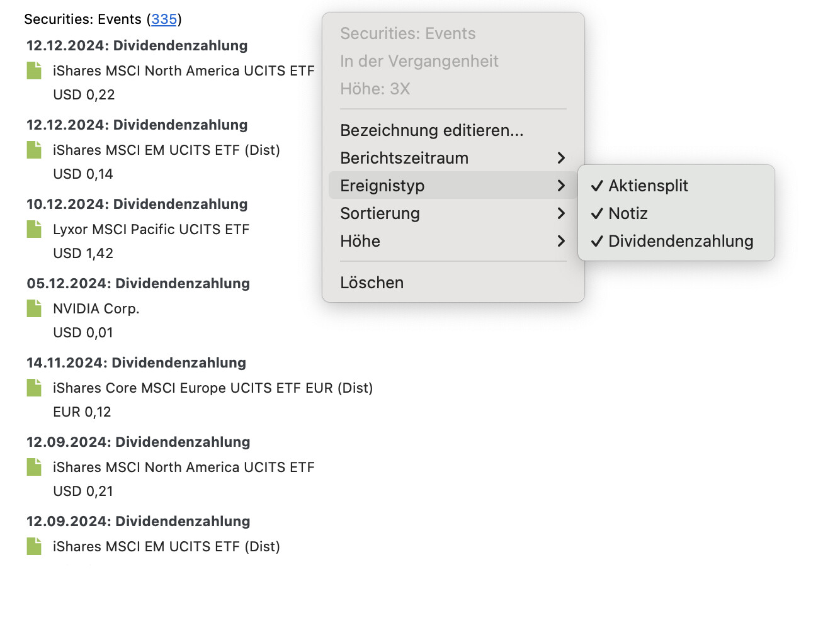Screen dimensions: 840x618
Task: Click icon of last iShares MSCI EM entry
Action: [x=34, y=546]
